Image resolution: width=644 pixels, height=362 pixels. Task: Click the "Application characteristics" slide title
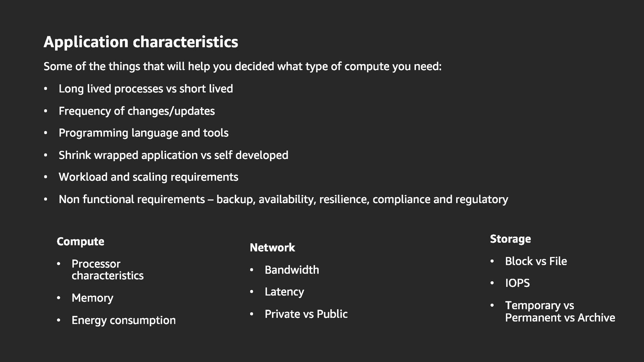click(x=141, y=42)
